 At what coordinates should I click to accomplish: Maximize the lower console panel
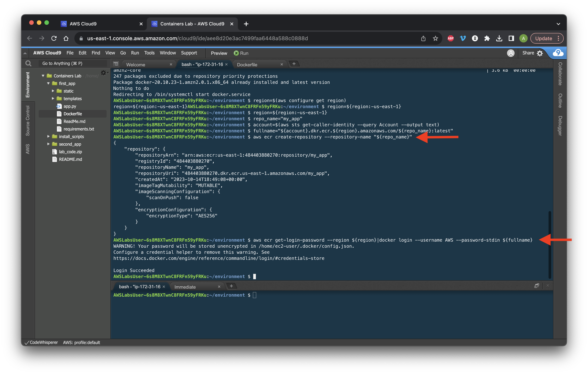pyautogui.click(x=536, y=286)
